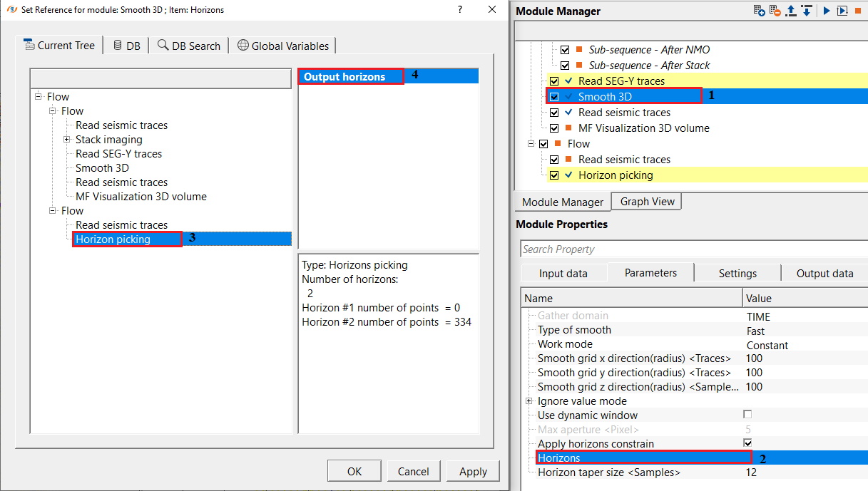
Task: Toggle the Flow checkbox in Module Manager
Action: [x=544, y=144]
